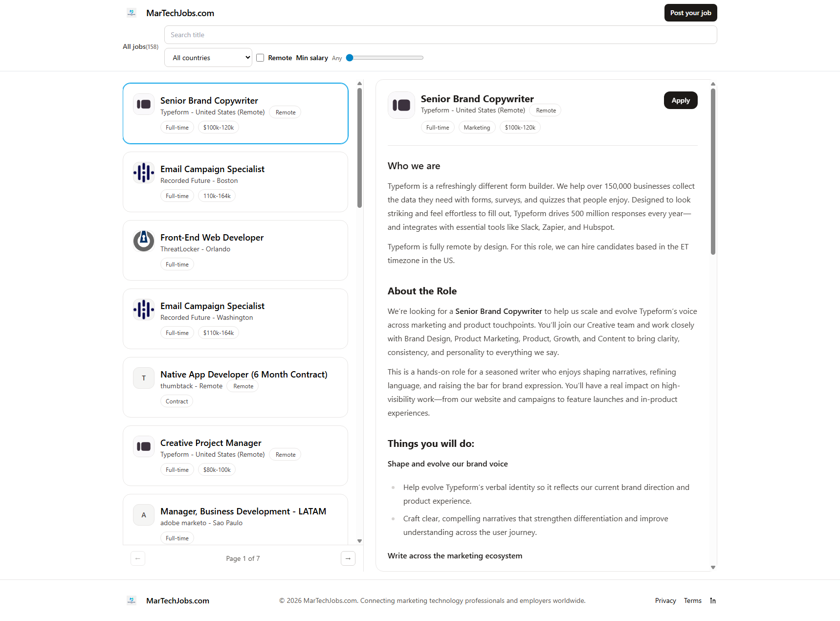Viewport: 840px width, 621px height.
Task: Click the ThreatLocker company logo
Action: [143, 241]
